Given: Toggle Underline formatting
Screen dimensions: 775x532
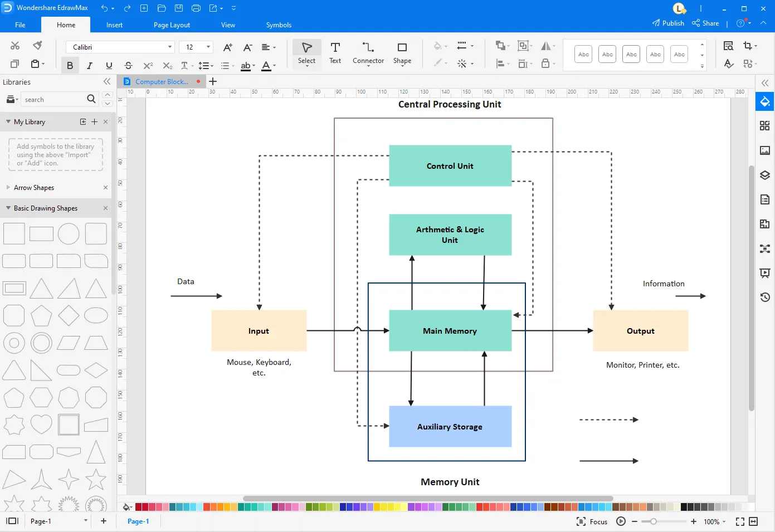Looking at the screenshot, I should pyautogui.click(x=109, y=66).
